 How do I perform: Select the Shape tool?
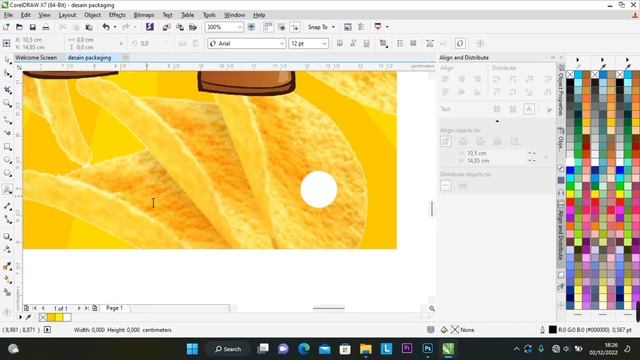[7, 74]
